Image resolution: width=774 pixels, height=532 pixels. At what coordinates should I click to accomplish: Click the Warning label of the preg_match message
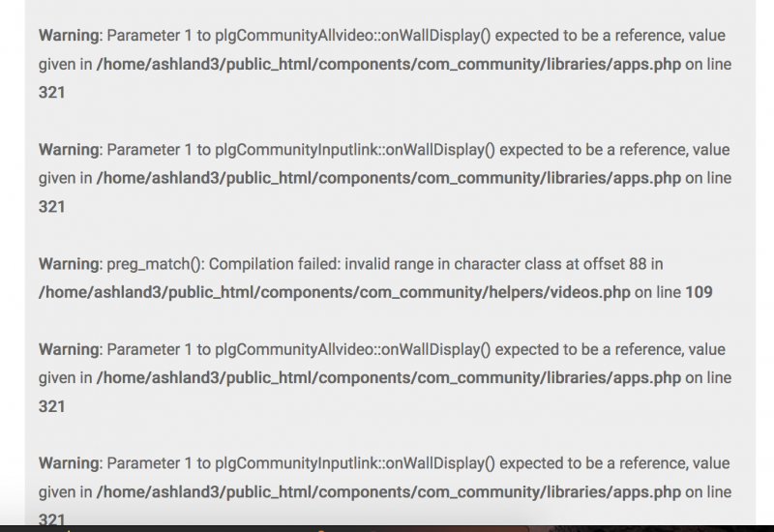coord(69,264)
